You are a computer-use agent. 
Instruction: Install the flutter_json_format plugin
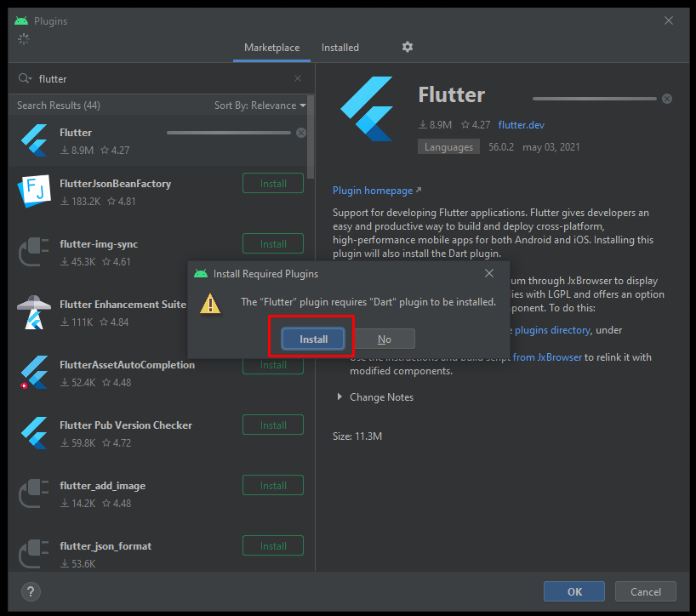pyautogui.click(x=273, y=545)
